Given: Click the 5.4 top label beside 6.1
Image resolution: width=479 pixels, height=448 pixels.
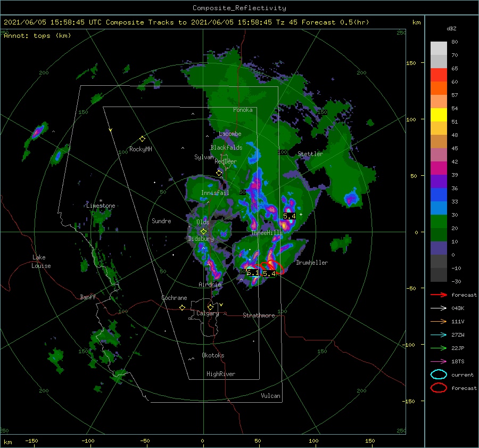Looking at the screenshot, I should click(x=269, y=274).
